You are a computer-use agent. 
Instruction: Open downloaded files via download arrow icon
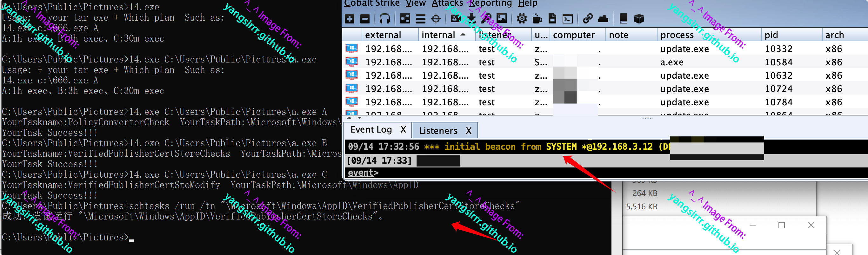(471, 18)
